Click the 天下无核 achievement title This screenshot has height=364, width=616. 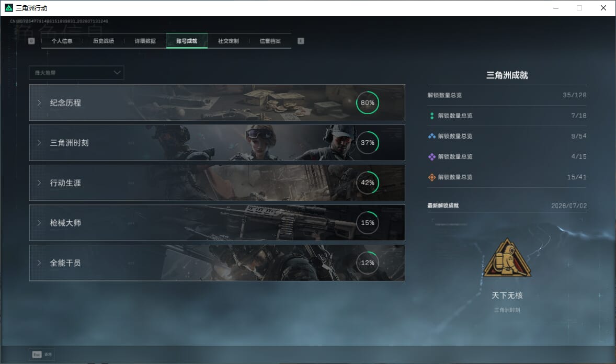pyautogui.click(x=507, y=295)
